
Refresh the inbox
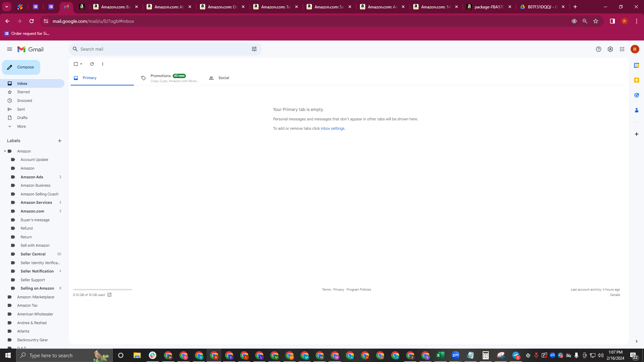click(x=92, y=64)
